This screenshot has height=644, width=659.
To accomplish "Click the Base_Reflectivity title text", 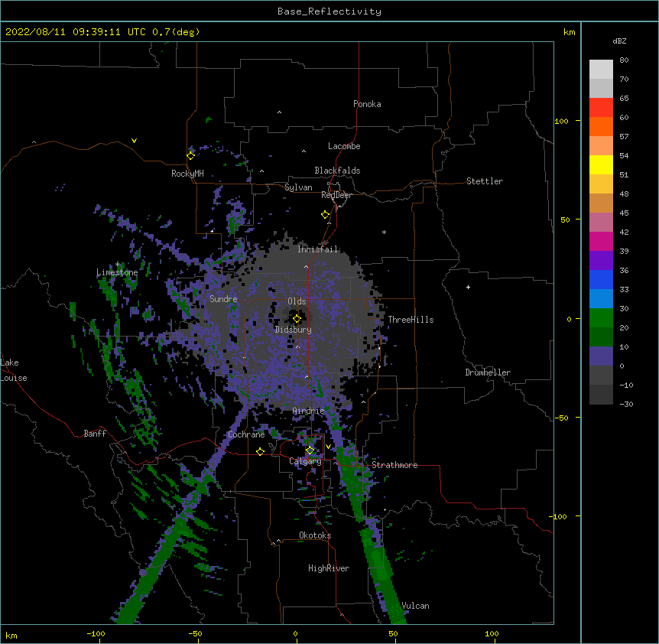I will point(329,11).
